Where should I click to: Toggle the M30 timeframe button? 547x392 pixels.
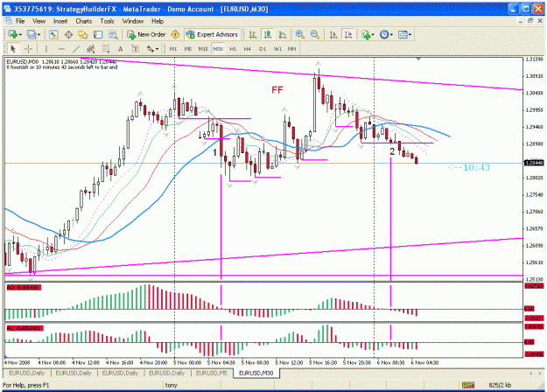point(218,49)
